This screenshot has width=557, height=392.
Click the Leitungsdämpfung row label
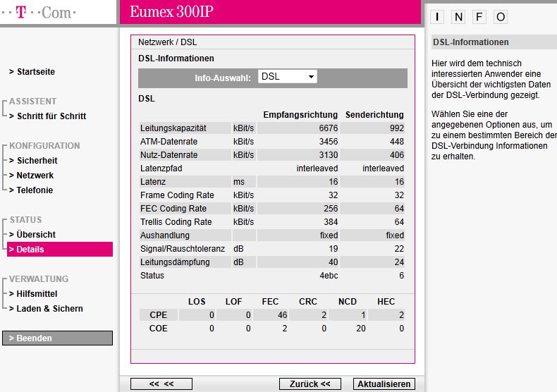pos(175,262)
